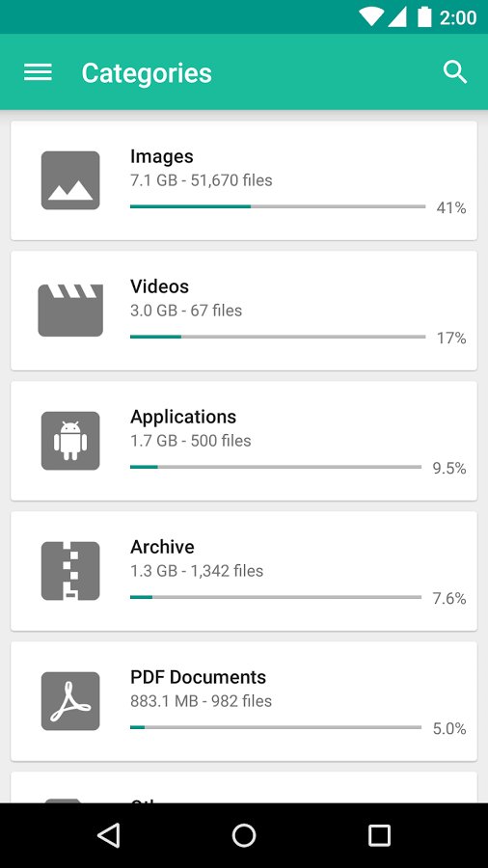Tap the Android back triangle button
The width and height of the screenshot is (488, 868).
pos(108,835)
